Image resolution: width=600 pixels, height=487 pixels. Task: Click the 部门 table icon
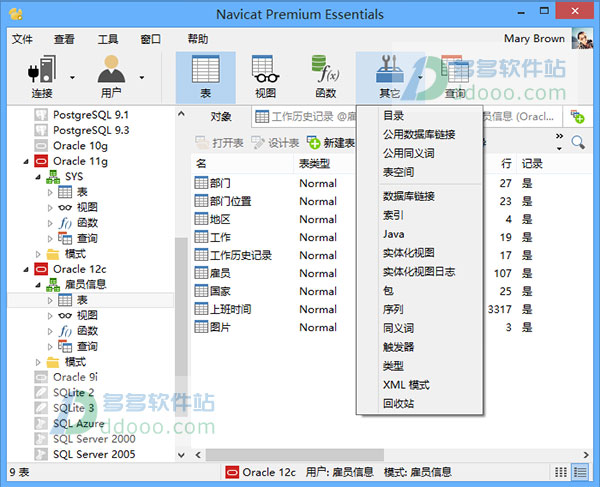[201, 183]
